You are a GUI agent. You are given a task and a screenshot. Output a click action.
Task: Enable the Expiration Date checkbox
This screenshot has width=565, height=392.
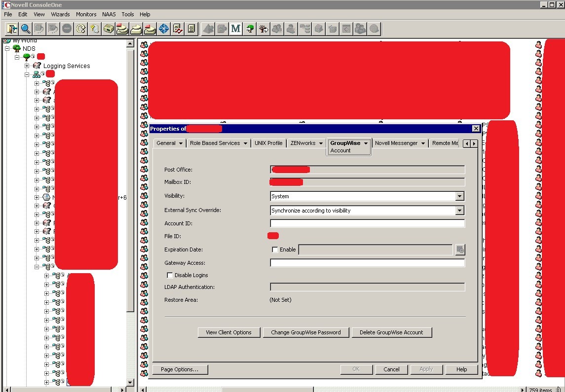[275, 249]
